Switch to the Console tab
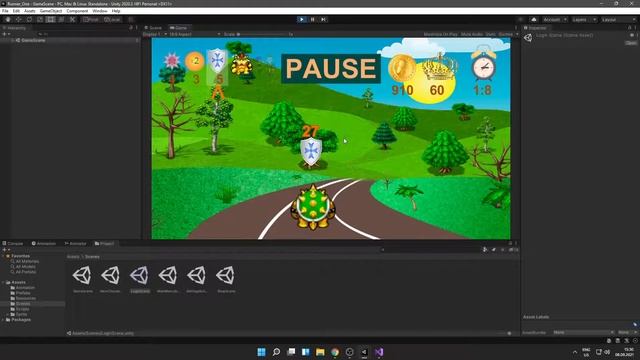Image resolution: width=640 pixels, height=360 pixels. click(13, 243)
